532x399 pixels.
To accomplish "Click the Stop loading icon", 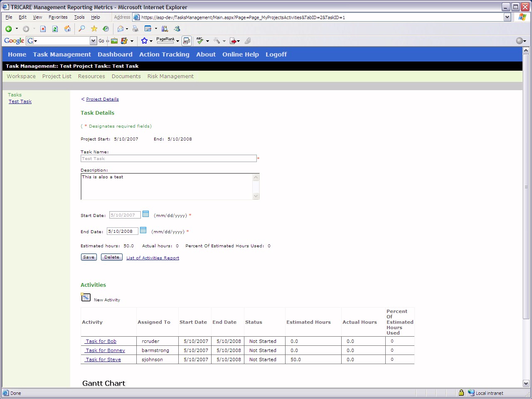I will [43, 29].
